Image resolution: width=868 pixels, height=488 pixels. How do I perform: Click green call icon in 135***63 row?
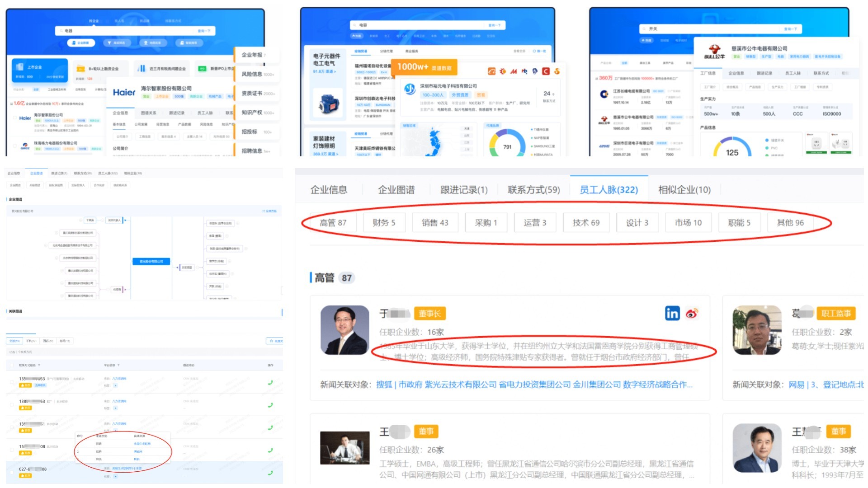pyautogui.click(x=270, y=382)
